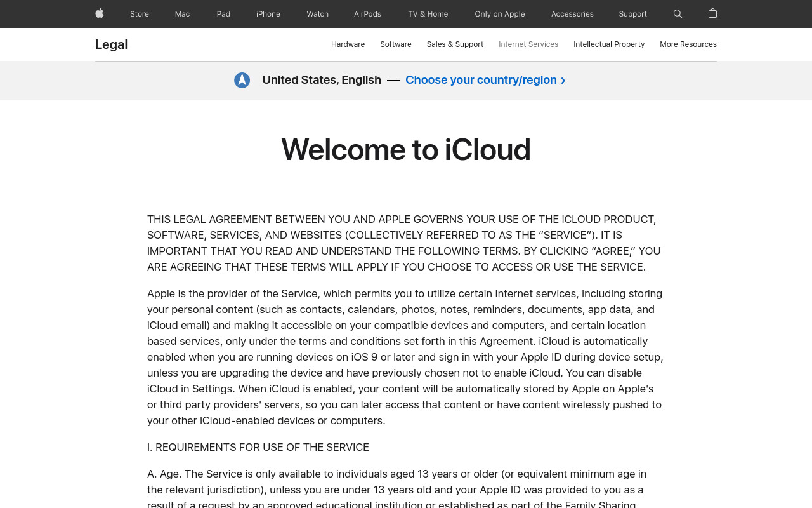Screen dimensions: 812x508
Task: Open the Watch menu item
Action: point(317,14)
